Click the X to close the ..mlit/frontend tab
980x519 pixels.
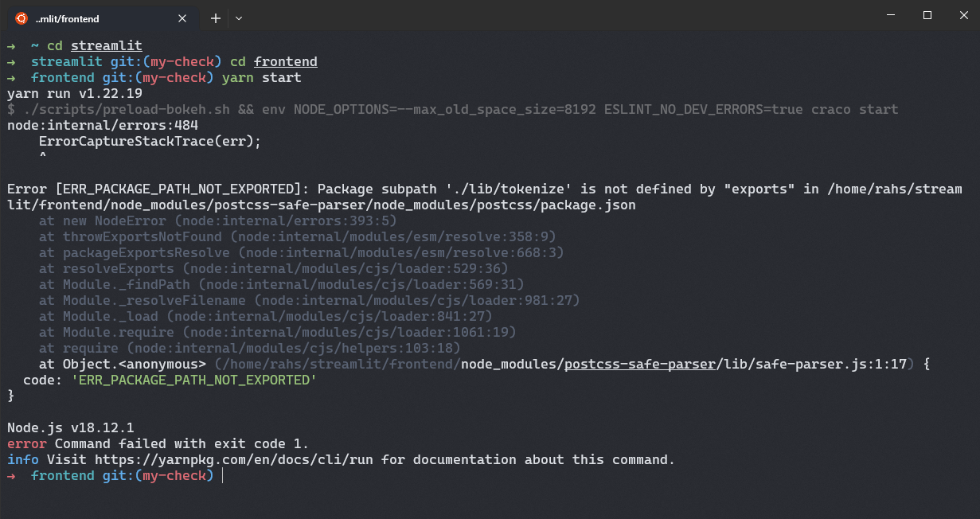pyautogui.click(x=182, y=18)
